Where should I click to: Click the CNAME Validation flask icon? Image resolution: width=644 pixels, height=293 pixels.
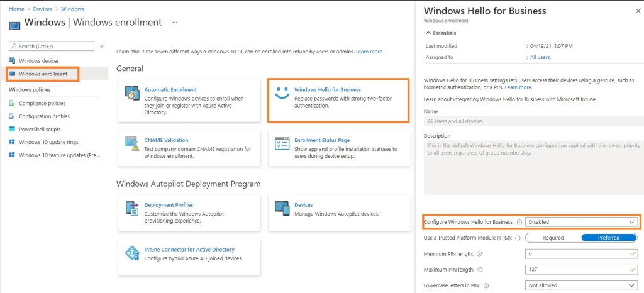pos(132,143)
